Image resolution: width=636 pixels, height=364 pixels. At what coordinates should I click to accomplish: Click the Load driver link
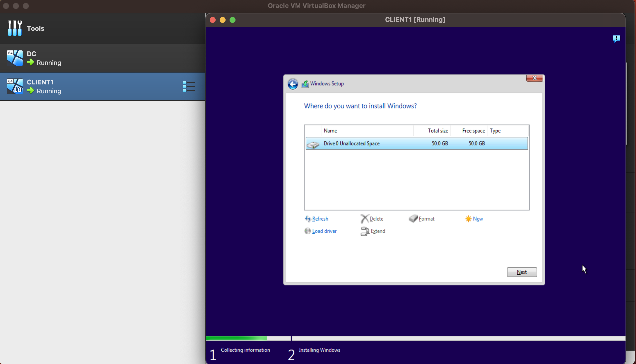click(324, 231)
